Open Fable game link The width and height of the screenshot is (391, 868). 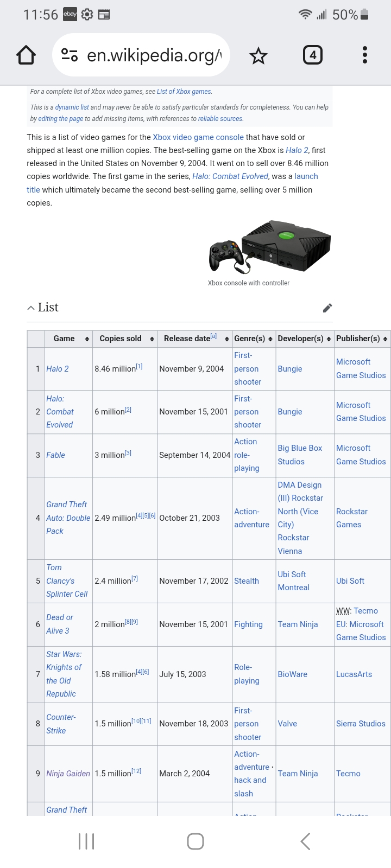tap(55, 455)
